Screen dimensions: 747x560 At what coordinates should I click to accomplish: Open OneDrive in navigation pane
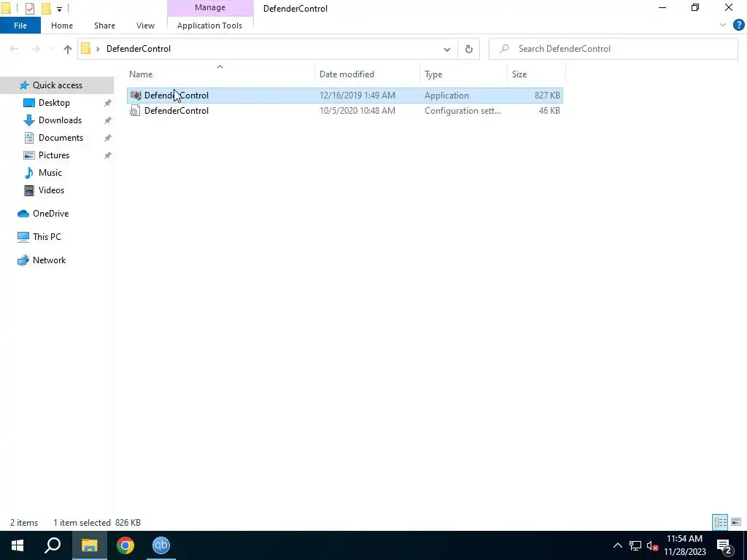(x=50, y=214)
